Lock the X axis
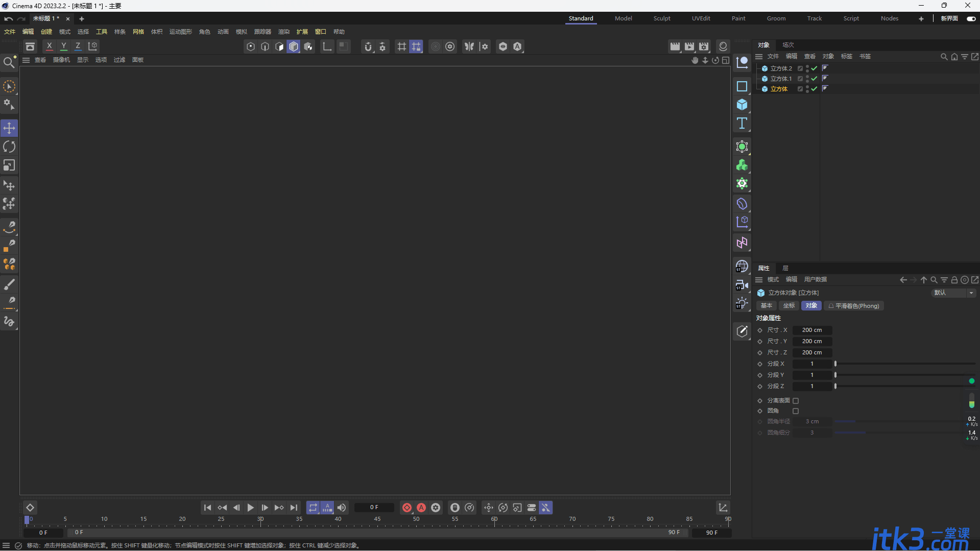Screen dimensions: 980x551 coord(50,46)
